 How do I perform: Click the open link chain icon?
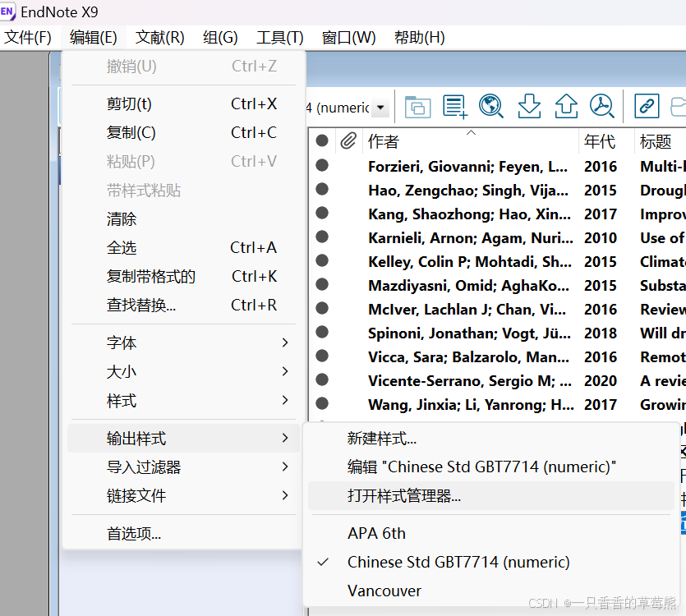coord(647,106)
